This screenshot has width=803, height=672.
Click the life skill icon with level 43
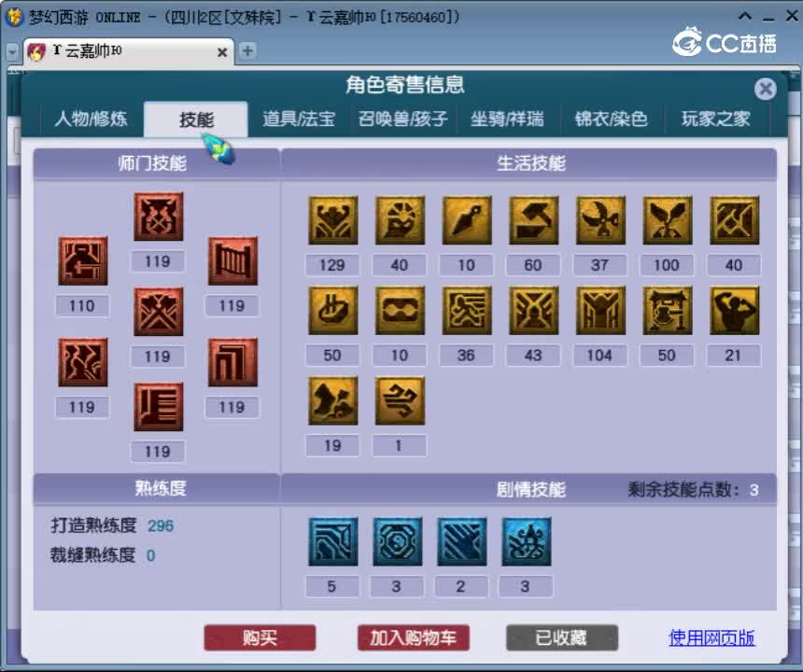tap(534, 310)
